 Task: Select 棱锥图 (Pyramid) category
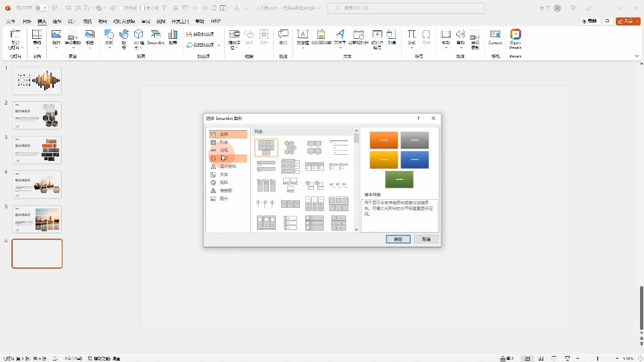click(228, 190)
